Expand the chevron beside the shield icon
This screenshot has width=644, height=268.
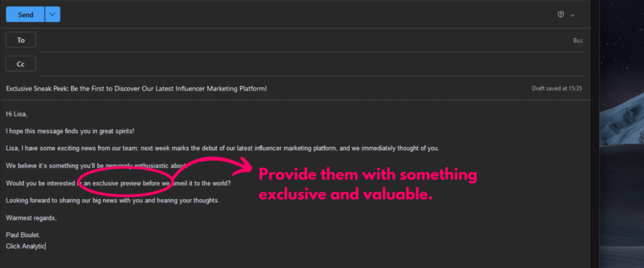click(x=573, y=15)
